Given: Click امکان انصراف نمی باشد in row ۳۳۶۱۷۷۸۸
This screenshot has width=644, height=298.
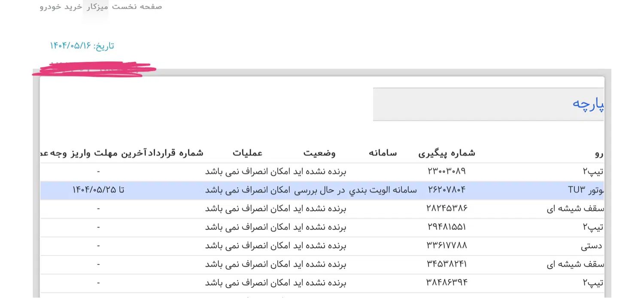Looking at the screenshot, I should click(247, 246).
